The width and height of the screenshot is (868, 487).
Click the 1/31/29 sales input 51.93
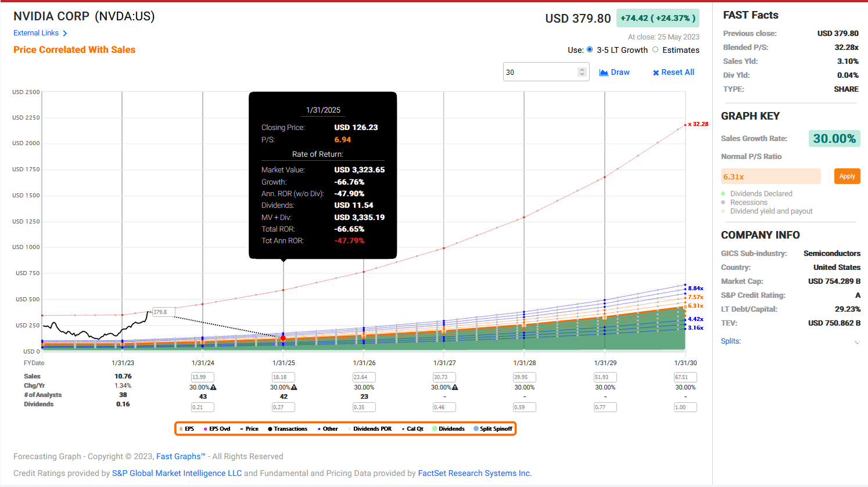click(605, 377)
